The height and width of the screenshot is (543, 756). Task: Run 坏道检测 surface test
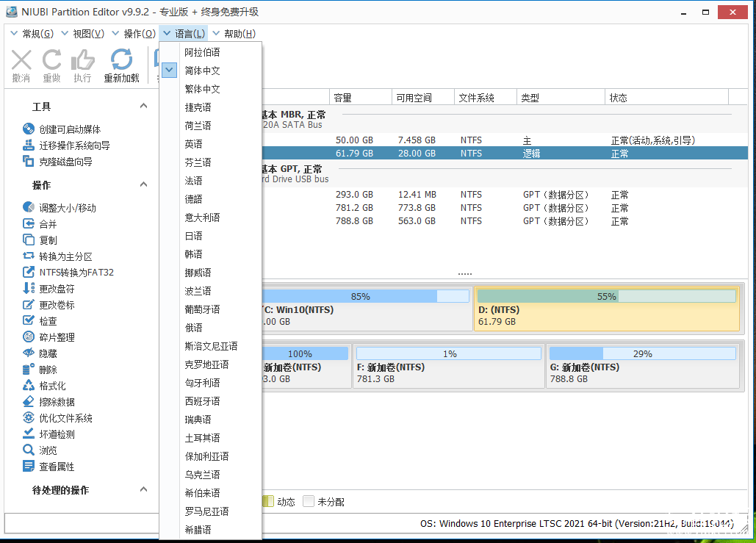(x=48, y=434)
